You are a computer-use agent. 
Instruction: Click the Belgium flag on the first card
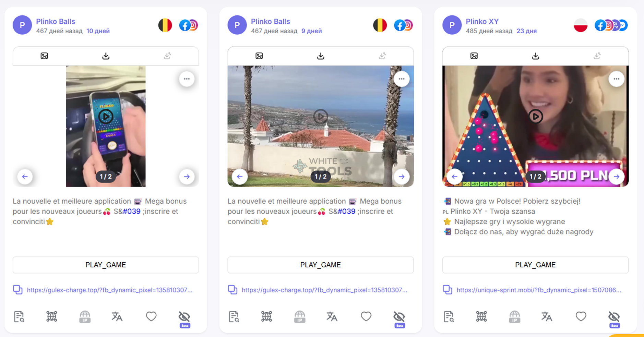pyautogui.click(x=165, y=25)
